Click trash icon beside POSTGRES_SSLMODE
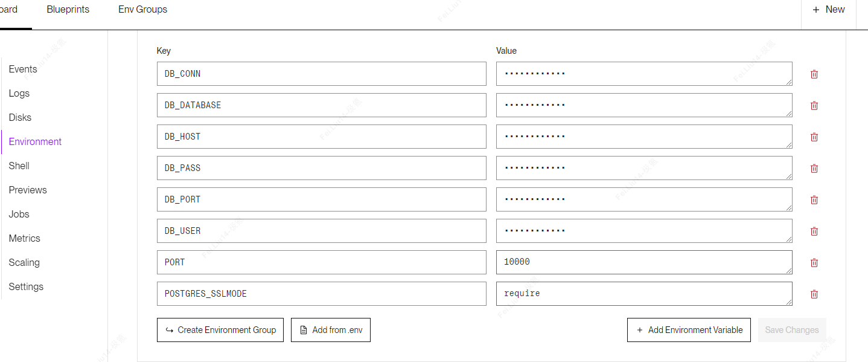The image size is (868, 362). point(814,294)
